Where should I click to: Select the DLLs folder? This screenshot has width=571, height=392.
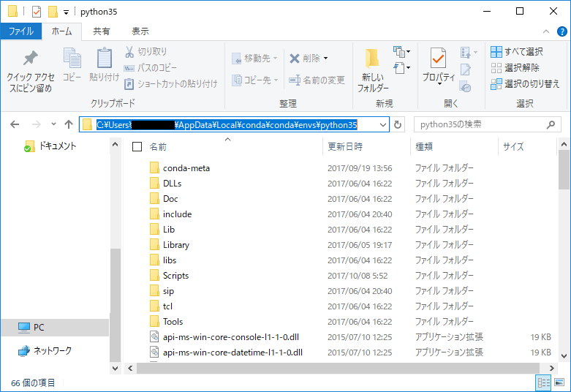pyautogui.click(x=172, y=184)
